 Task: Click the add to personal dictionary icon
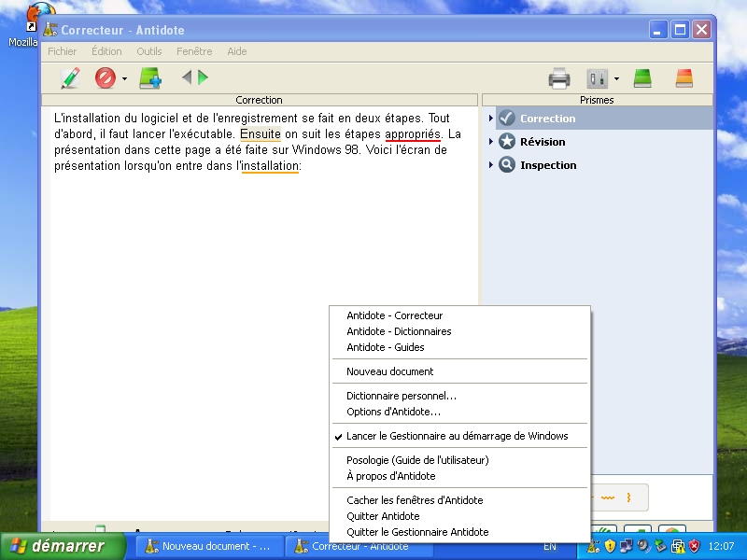click(x=150, y=78)
